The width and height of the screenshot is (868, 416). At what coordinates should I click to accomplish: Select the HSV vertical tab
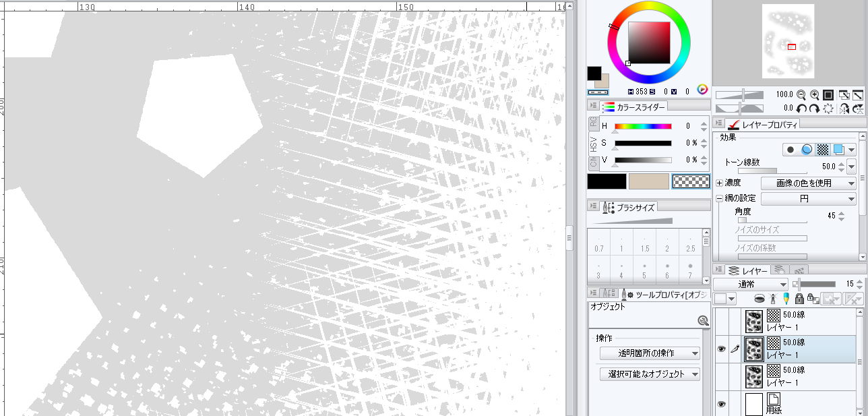tap(594, 144)
